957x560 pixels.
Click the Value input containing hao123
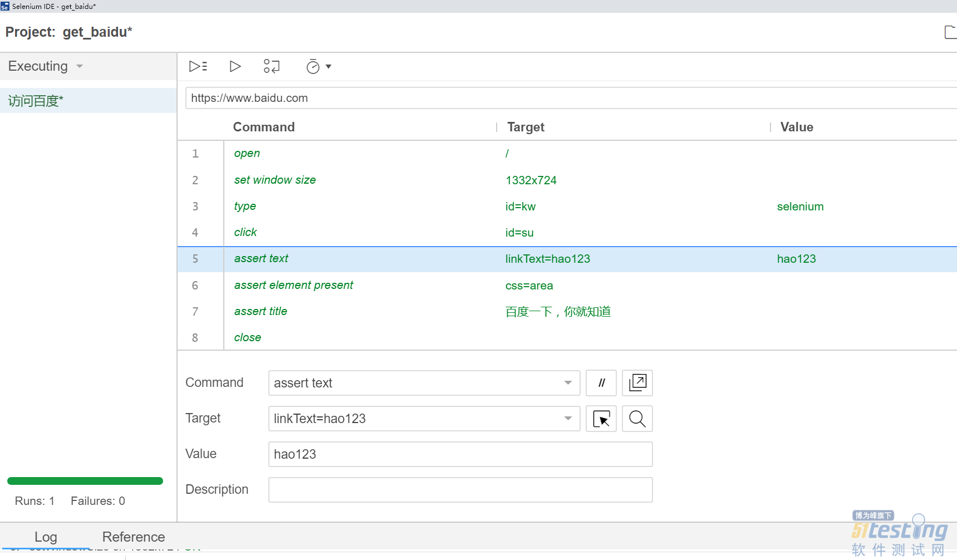[460, 454]
